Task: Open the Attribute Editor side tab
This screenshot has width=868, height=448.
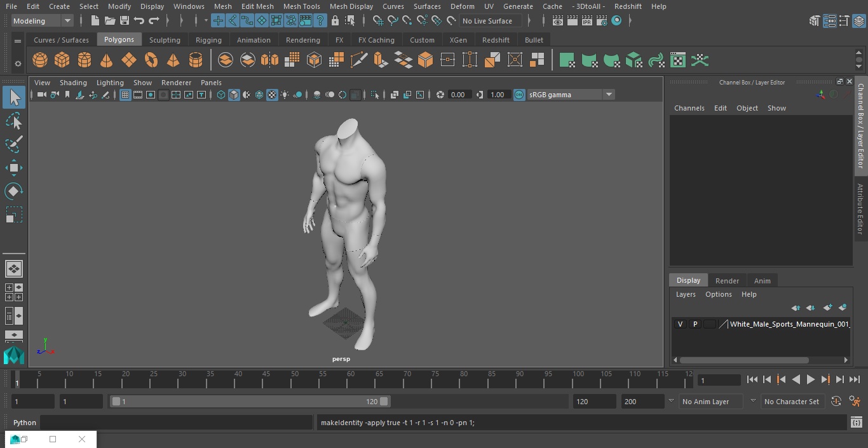Action: [x=860, y=209]
